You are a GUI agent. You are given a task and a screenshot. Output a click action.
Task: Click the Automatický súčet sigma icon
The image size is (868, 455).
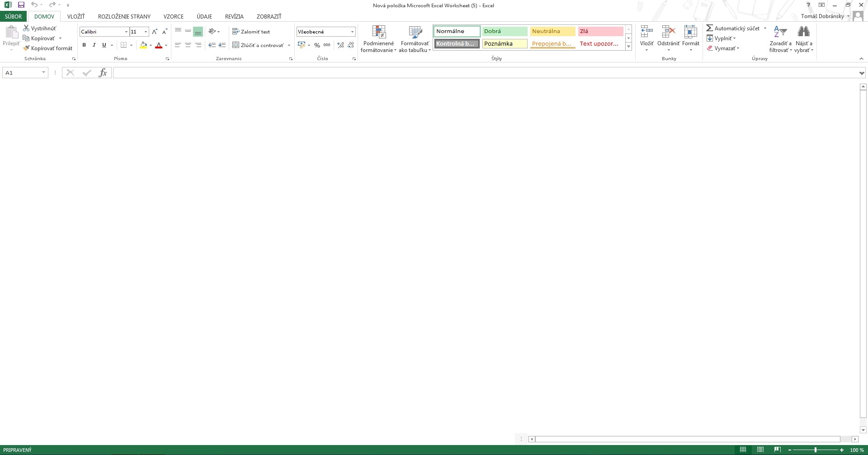(709, 28)
